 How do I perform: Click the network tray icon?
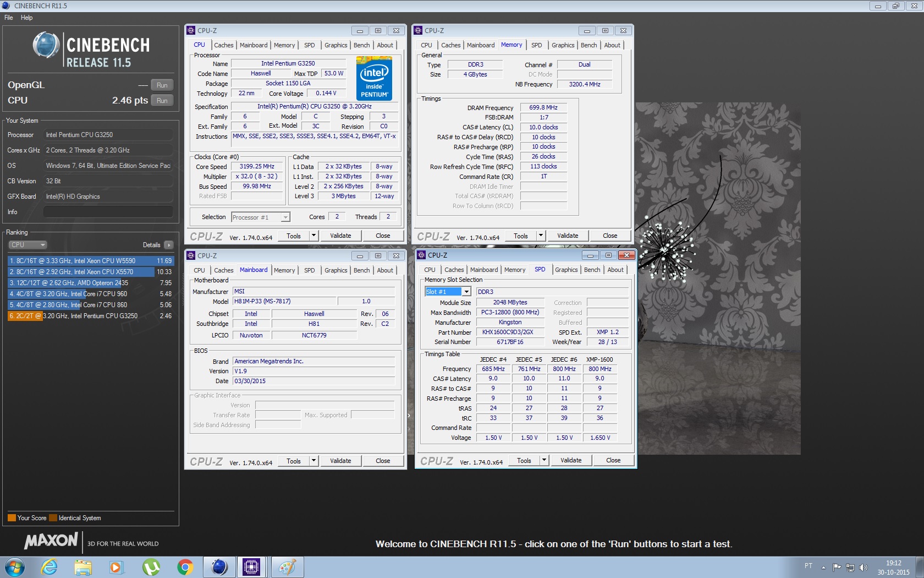850,568
